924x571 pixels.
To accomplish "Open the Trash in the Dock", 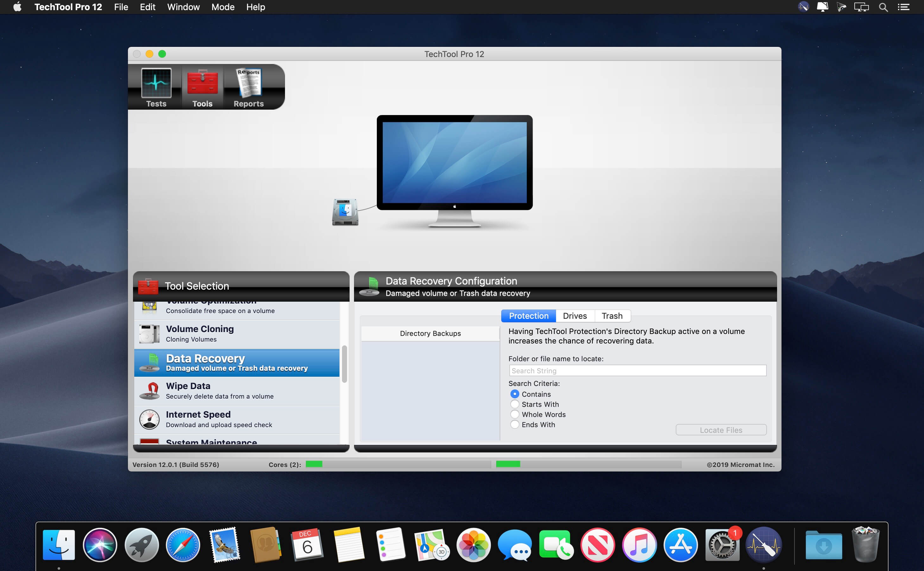I will [865, 545].
